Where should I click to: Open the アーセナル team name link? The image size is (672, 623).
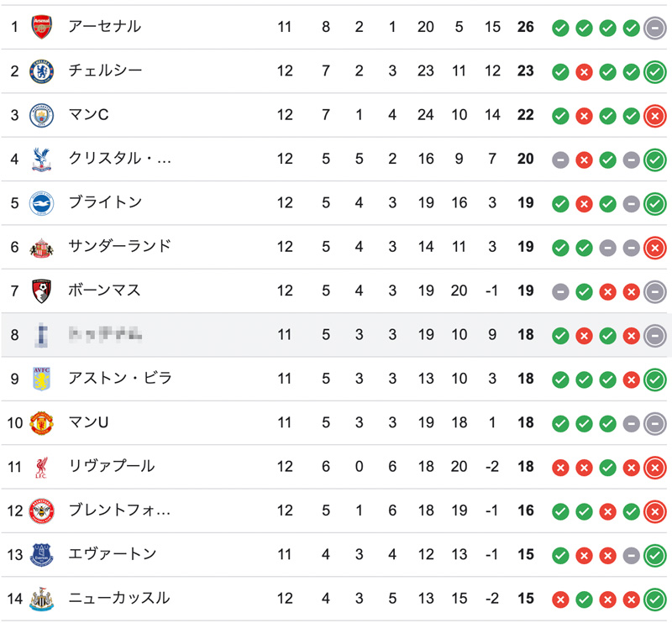point(104,27)
